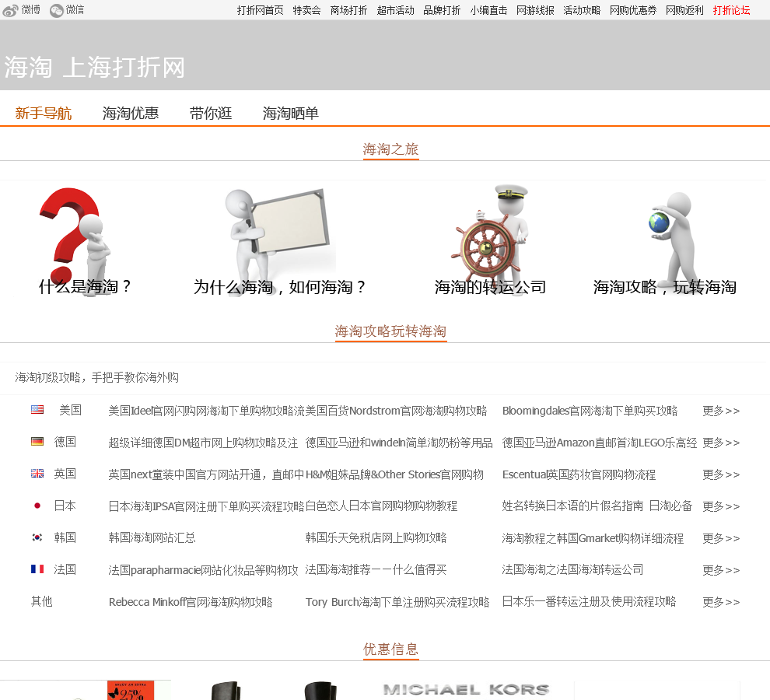Screen dimensions: 770x700
Task: Open the 英国next童装 article
Action: [x=206, y=474]
